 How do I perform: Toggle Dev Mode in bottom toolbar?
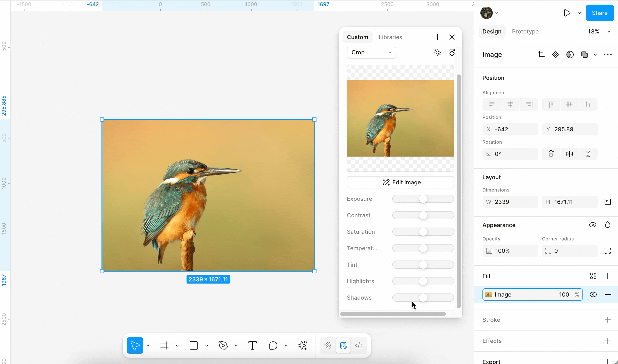pos(359,345)
